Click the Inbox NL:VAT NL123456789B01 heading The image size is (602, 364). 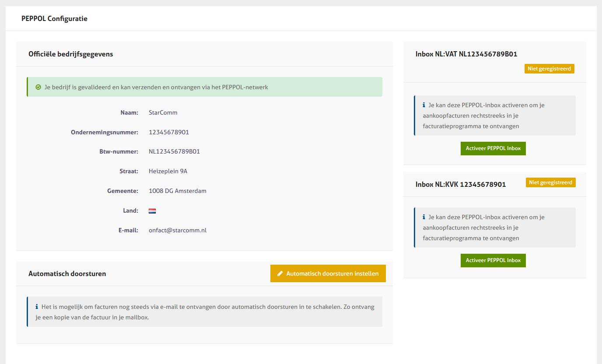click(x=466, y=54)
